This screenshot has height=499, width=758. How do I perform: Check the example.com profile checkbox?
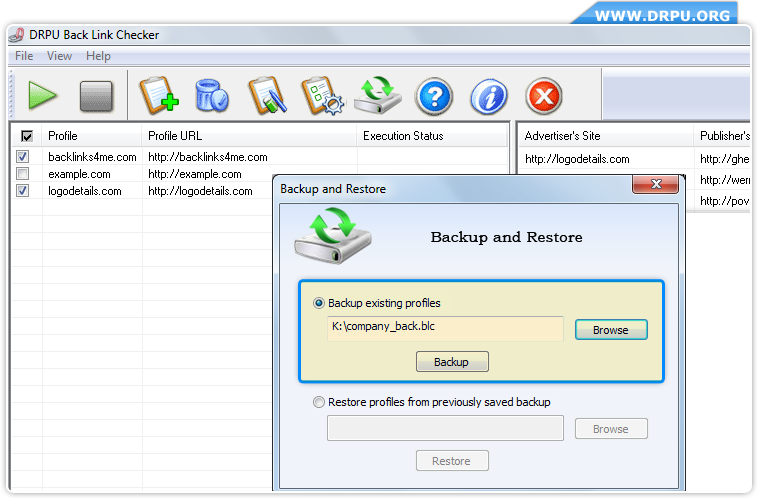23,174
